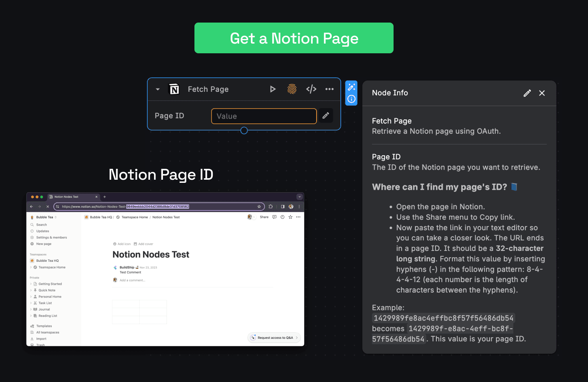Open the more options ellipsis on Fetch Page
The image size is (588, 382).
(x=329, y=89)
